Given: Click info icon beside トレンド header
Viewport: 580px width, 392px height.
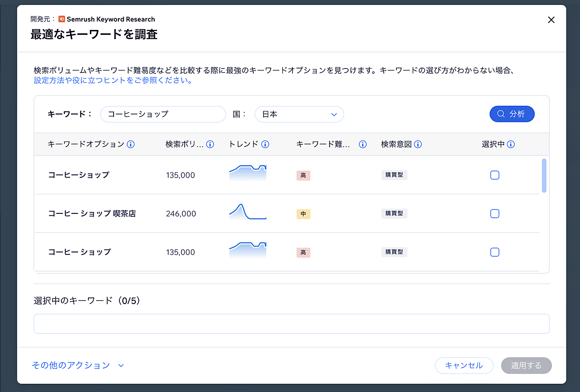Looking at the screenshot, I should (x=265, y=144).
